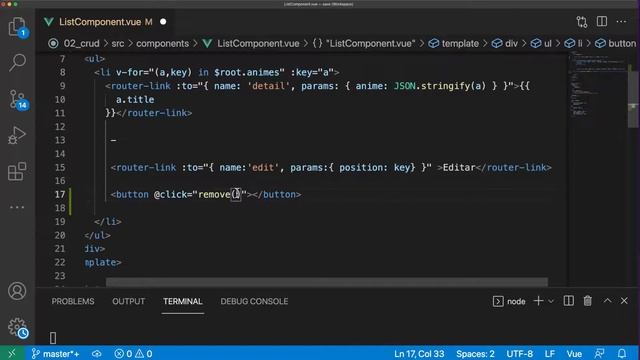Click the word Editar on line 15
640x360 pixels.
[x=459, y=167]
